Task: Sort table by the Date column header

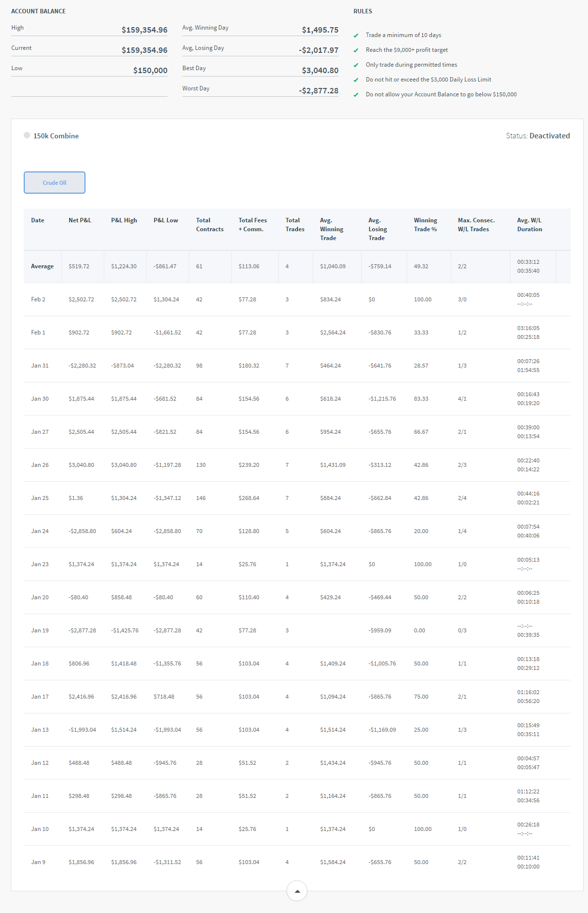Action: 38,220
